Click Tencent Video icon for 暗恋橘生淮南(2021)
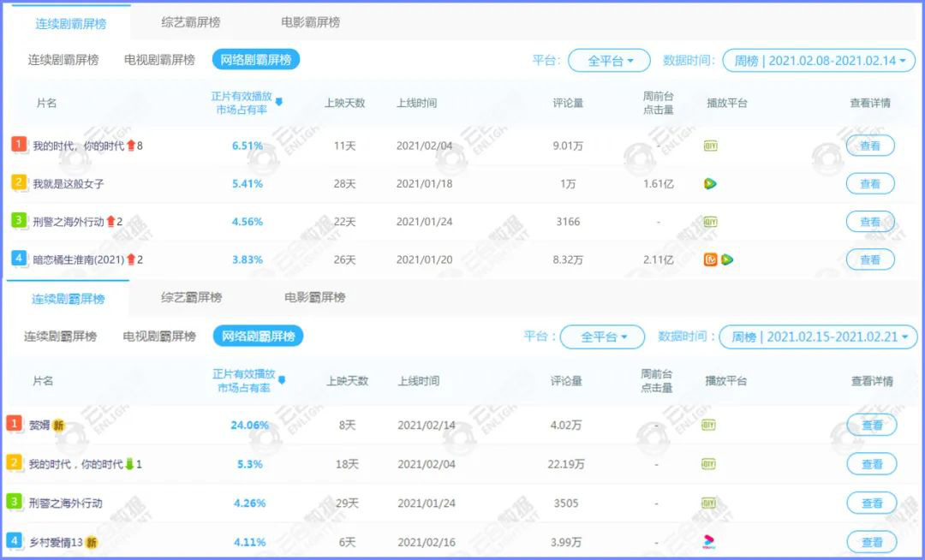 point(727,259)
